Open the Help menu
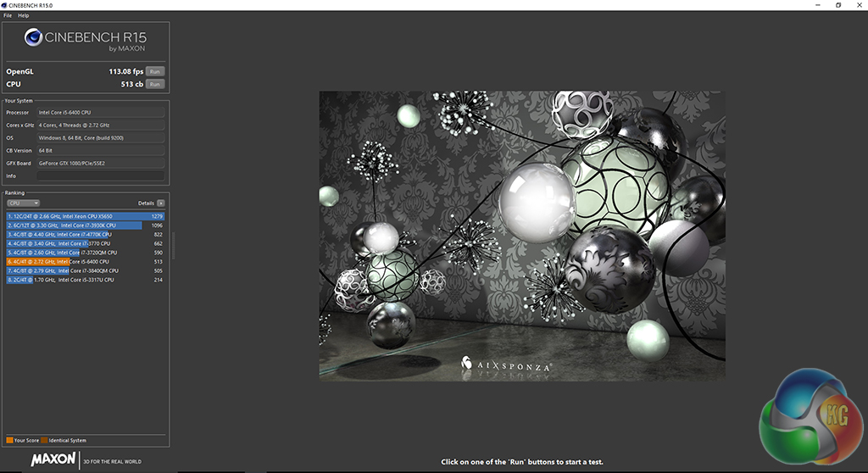 coord(23,15)
